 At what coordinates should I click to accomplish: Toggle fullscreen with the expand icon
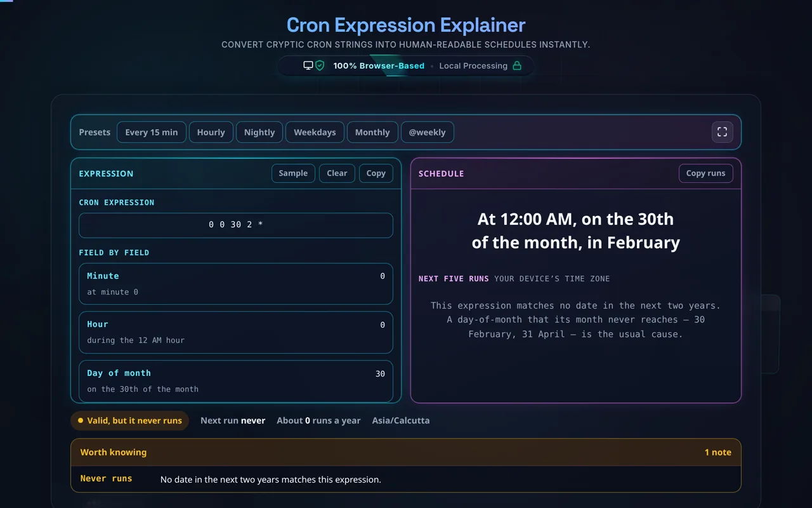click(x=722, y=132)
